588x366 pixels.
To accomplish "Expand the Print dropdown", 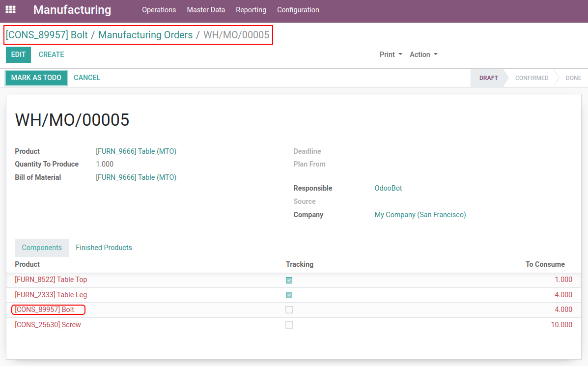I will pos(391,55).
